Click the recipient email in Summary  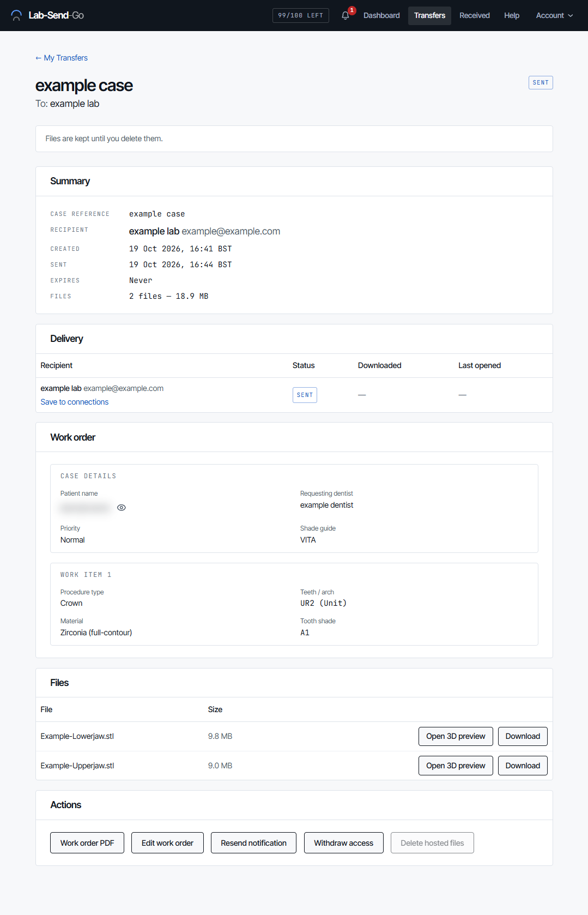click(231, 231)
